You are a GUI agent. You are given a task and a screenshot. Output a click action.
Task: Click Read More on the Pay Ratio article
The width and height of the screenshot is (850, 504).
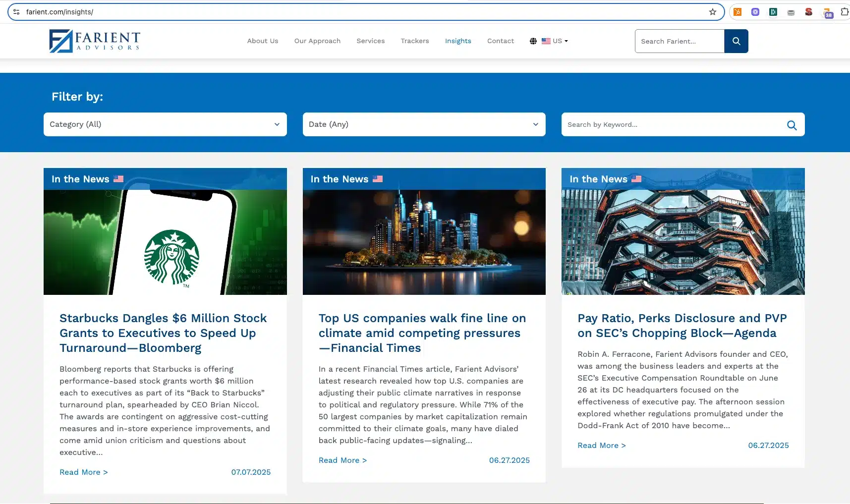[x=602, y=446]
